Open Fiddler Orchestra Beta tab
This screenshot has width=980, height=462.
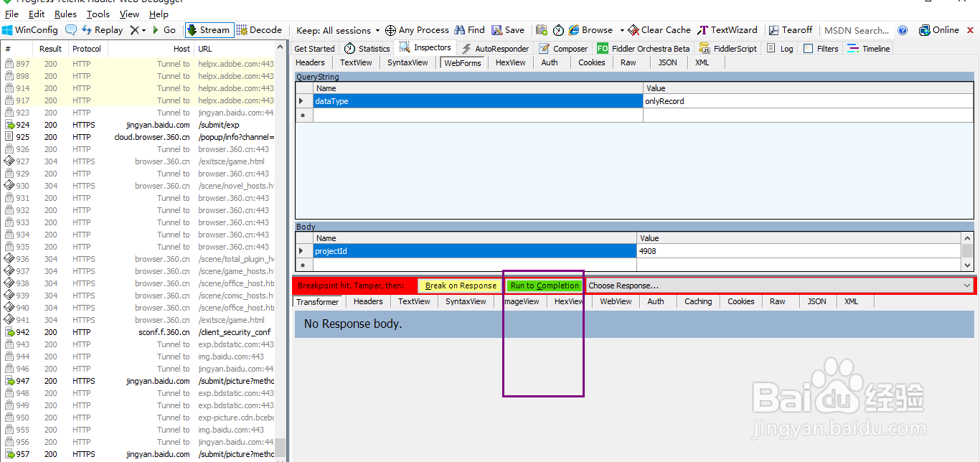tap(644, 49)
